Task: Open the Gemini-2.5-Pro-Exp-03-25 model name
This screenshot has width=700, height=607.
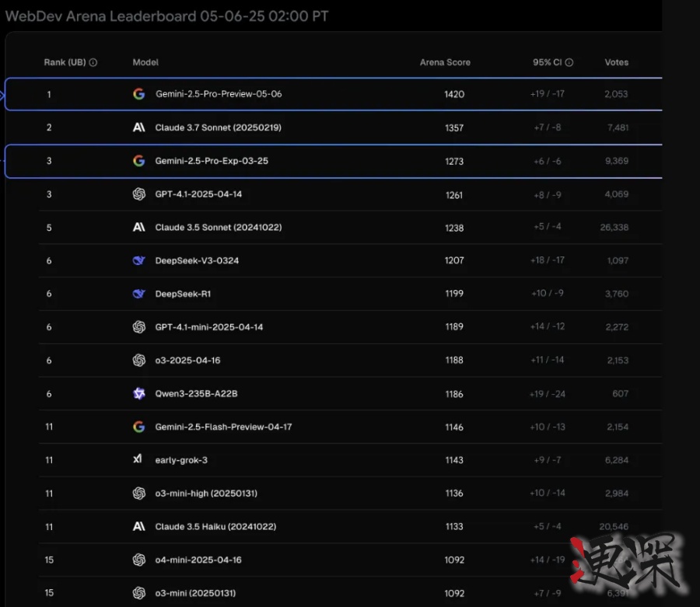Action: [x=212, y=161]
